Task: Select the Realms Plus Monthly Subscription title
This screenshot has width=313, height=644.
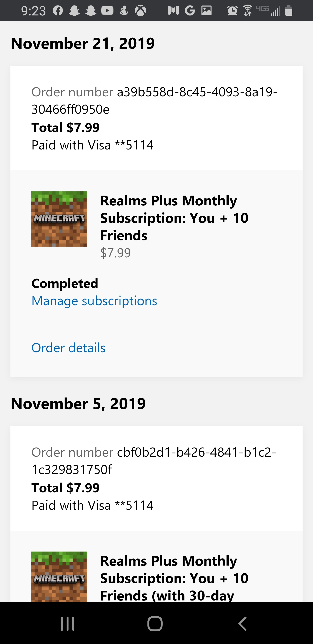Action: 174,218
